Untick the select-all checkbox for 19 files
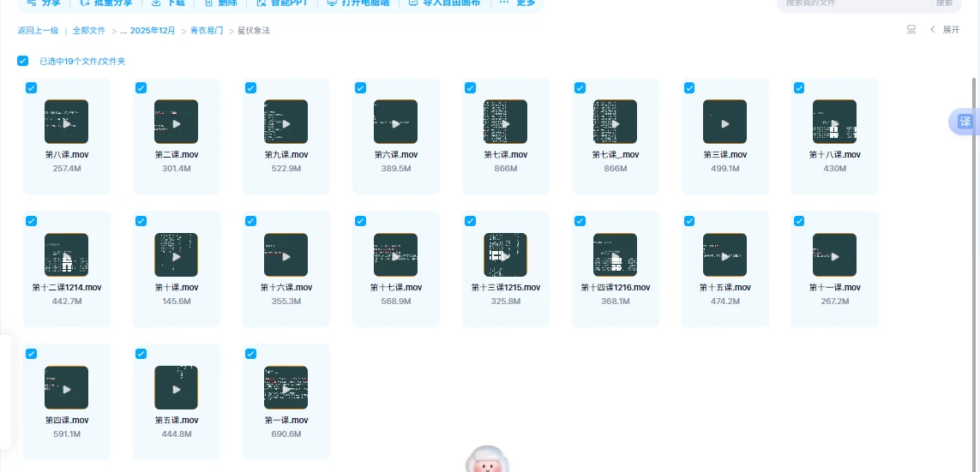Viewport: 980px width, 472px height. [x=23, y=61]
